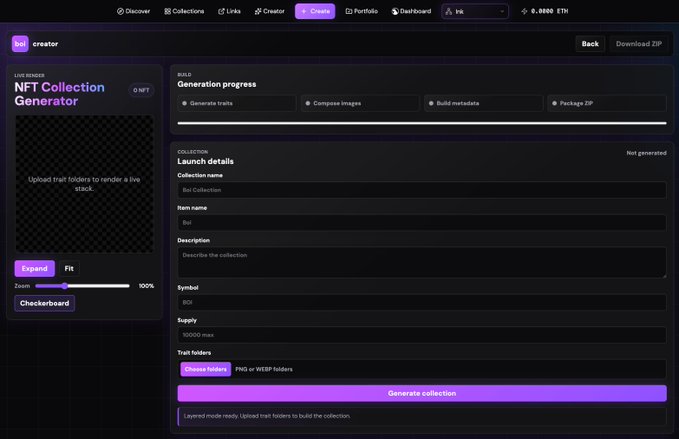
Task: Click the Launch details heading
Action: click(x=205, y=161)
